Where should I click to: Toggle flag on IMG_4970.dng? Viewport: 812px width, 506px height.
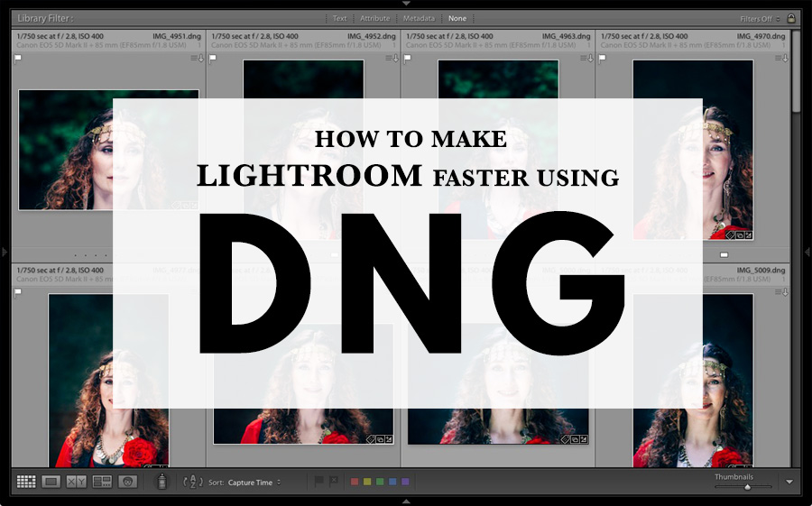[x=603, y=59]
